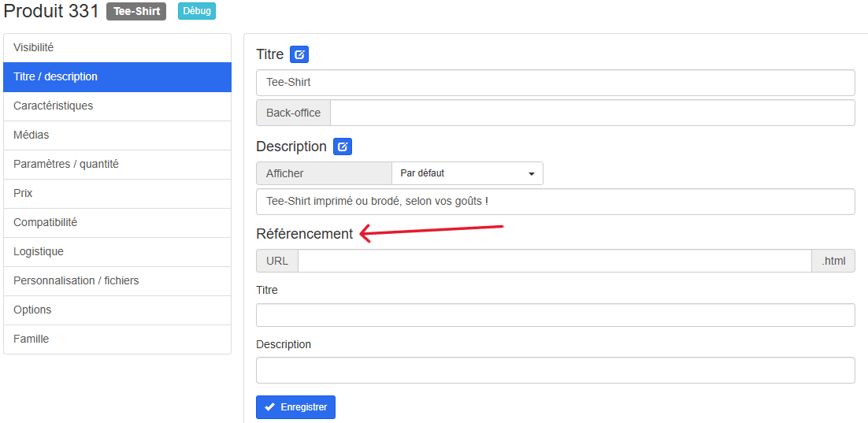Go to Personnalisation / fichiers
The width and height of the screenshot is (868, 423).
(117, 280)
